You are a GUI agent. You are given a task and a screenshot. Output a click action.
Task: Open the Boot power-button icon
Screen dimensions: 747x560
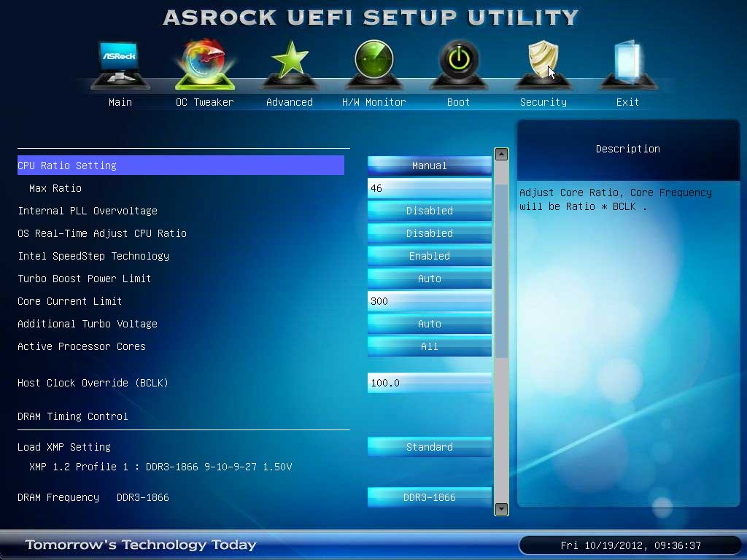click(x=458, y=64)
